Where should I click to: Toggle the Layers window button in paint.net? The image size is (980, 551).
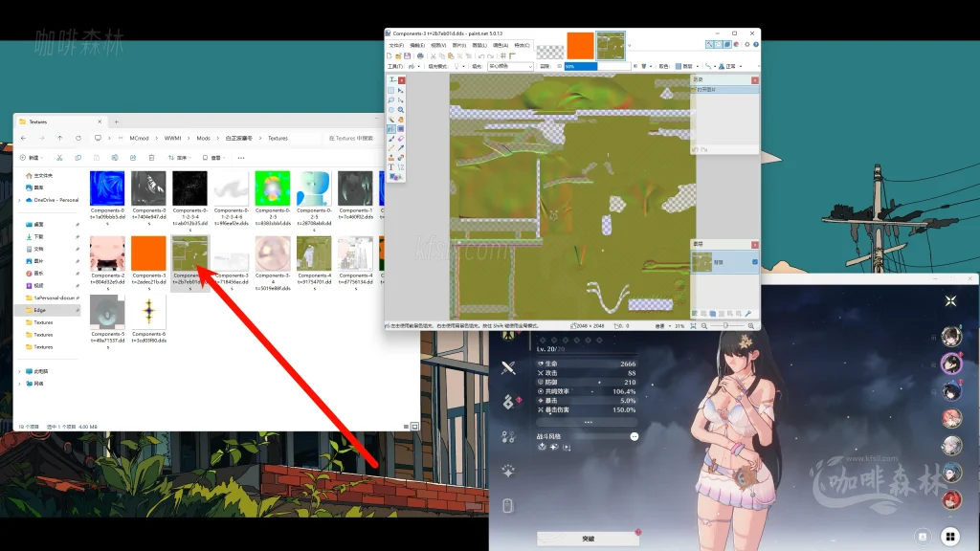727,44
